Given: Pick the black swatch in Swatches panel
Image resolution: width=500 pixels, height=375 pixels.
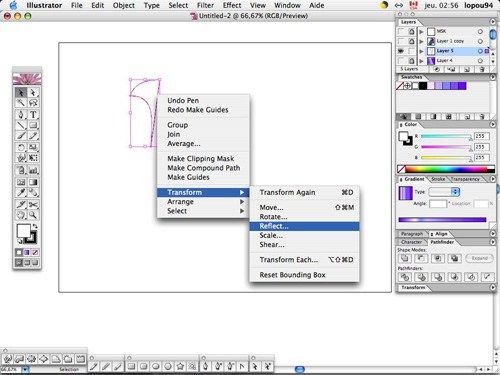Looking at the screenshot, I should [423, 86].
